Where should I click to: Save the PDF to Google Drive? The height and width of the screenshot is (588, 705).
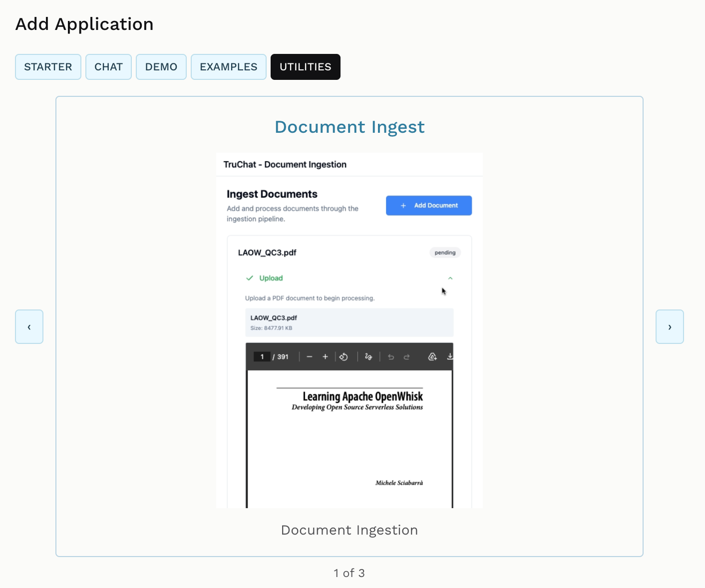click(432, 356)
